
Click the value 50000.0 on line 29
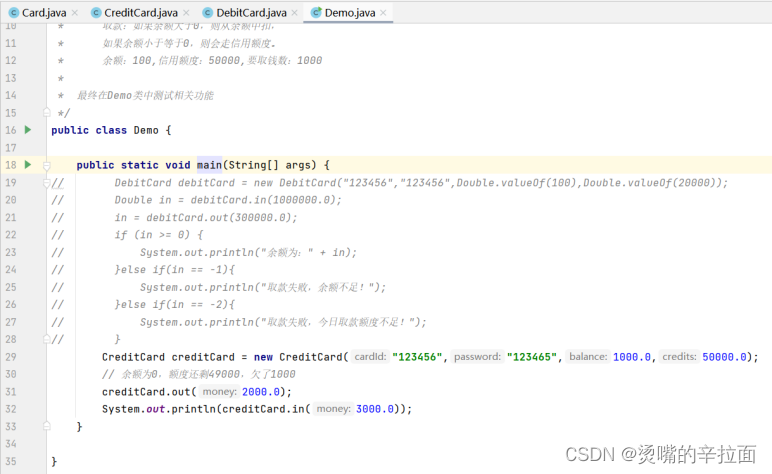(x=724, y=357)
